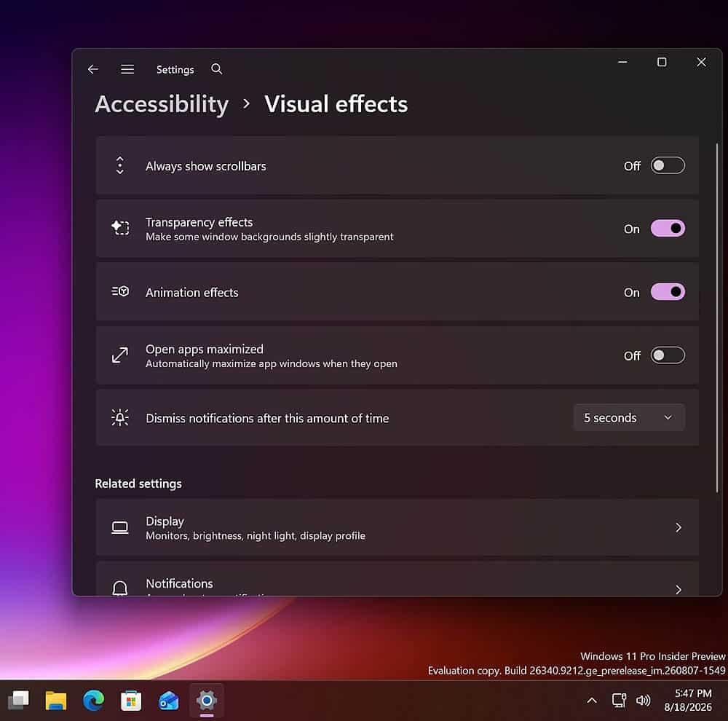This screenshot has height=721, width=728.
Task: Open the volume tray icon
Action: coord(643,700)
